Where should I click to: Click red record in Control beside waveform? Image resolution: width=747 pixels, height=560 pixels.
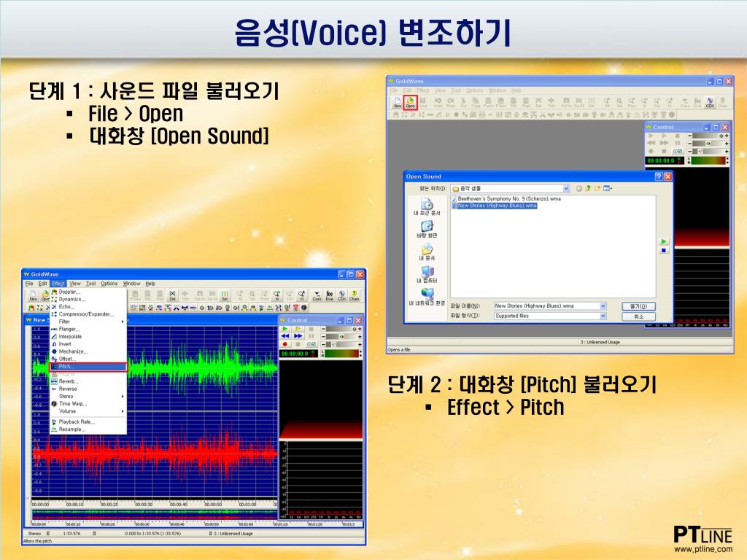tap(285, 344)
